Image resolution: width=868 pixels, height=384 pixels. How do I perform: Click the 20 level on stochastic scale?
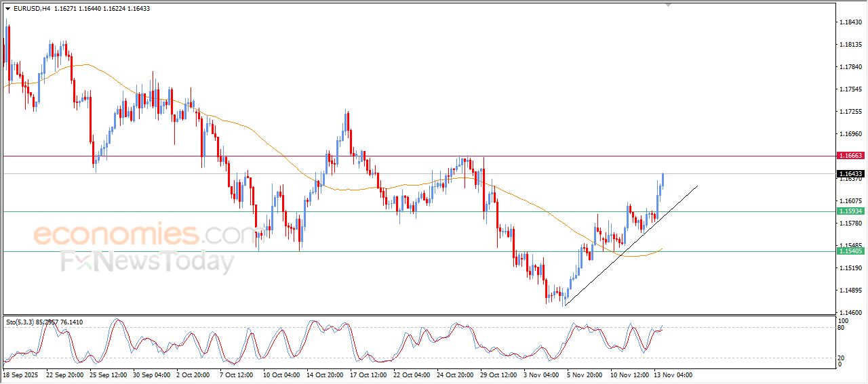[x=843, y=358]
